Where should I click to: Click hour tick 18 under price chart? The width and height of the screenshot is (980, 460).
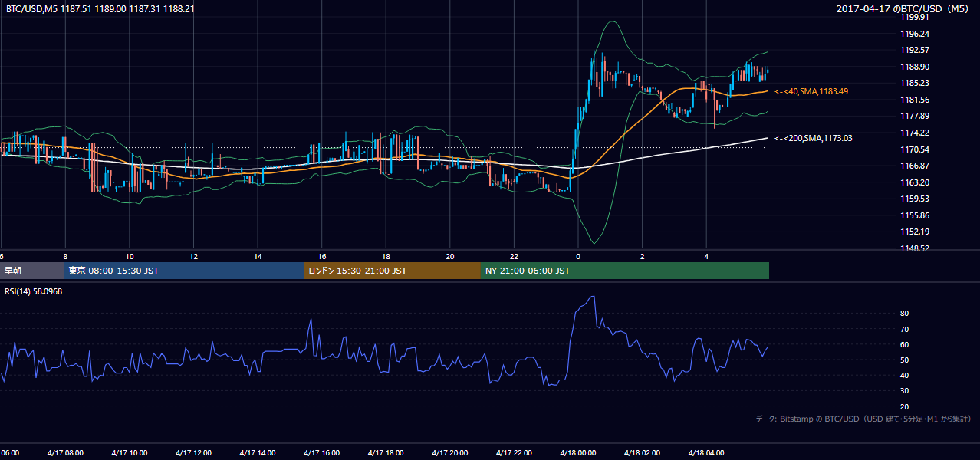pyautogui.click(x=386, y=256)
